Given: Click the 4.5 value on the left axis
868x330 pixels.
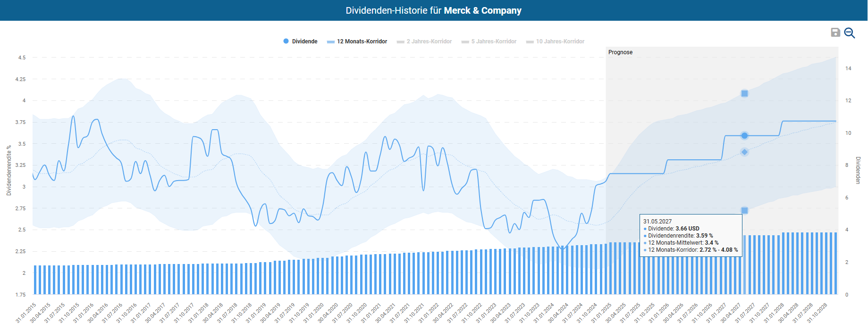Looking at the screenshot, I should click(x=22, y=58).
